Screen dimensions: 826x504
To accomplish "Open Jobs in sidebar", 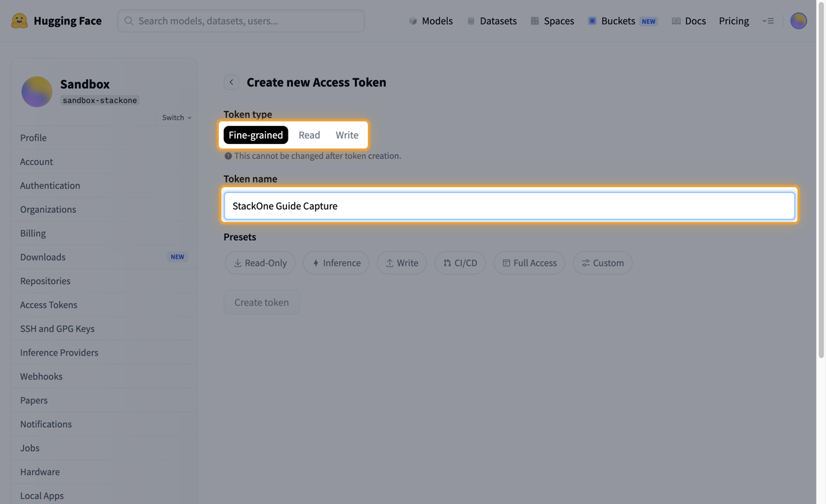I will click(104, 448).
